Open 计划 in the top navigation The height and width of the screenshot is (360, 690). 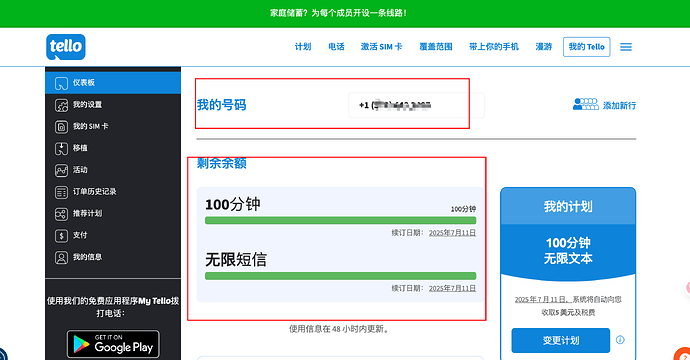tap(303, 47)
